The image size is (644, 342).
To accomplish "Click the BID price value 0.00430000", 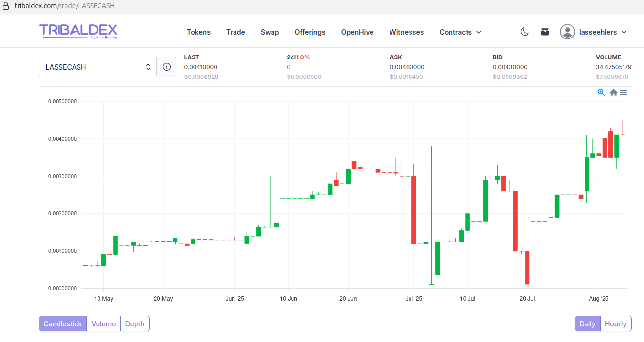I will (510, 67).
